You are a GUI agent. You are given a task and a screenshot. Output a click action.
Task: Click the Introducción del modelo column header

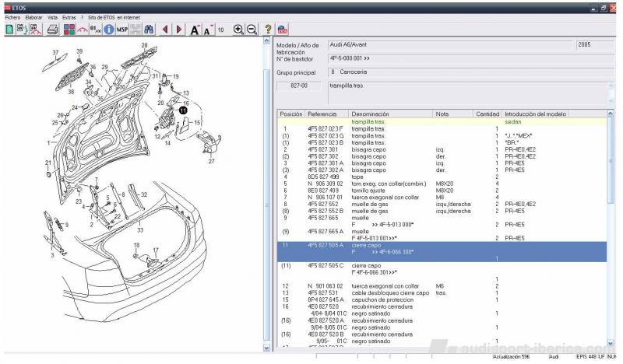point(535,114)
